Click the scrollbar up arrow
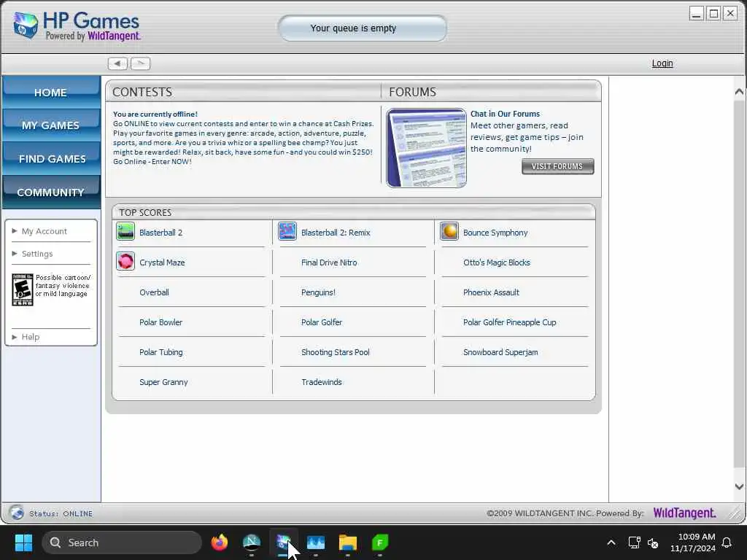 tap(739, 91)
